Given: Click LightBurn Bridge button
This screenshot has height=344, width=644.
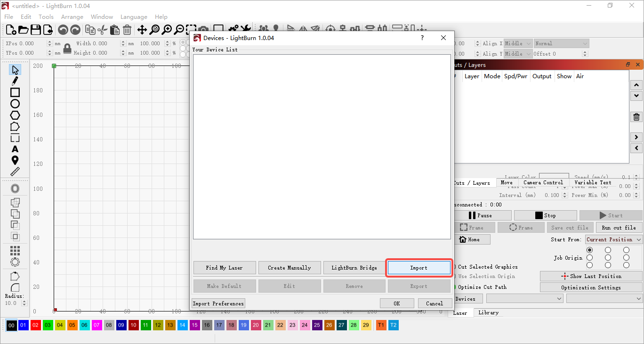Looking at the screenshot, I should 354,268.
